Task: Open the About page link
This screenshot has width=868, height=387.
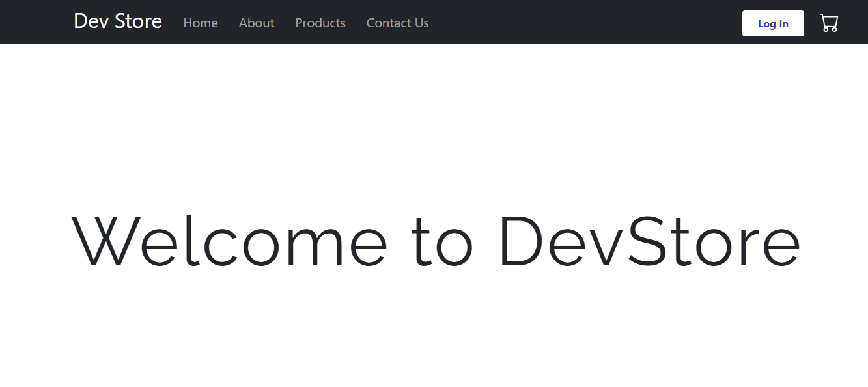Action: (x=257, y=23)
